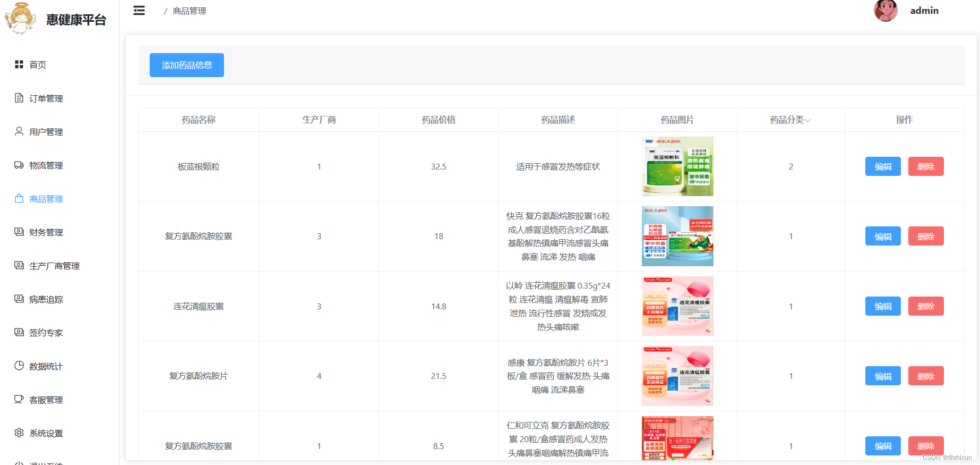Click the person icon beside 用户管理
This screenshot has width=980, height=465.
19,131
